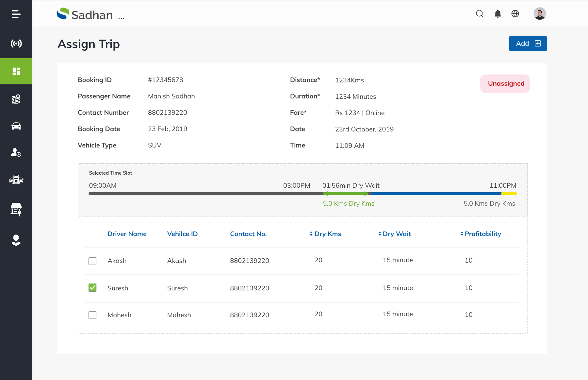Click the search magnifier icon
Image resolution: width=588 pixels, height=380 pixels.
pyautogui.click(x=480, y=14)
